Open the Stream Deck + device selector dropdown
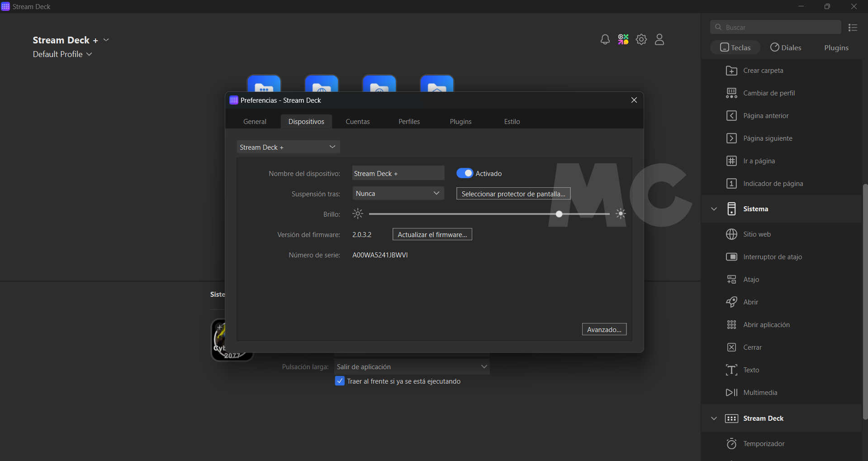Image resolution: width=868 pixels, height=461 pixels. tap(288, 147)
